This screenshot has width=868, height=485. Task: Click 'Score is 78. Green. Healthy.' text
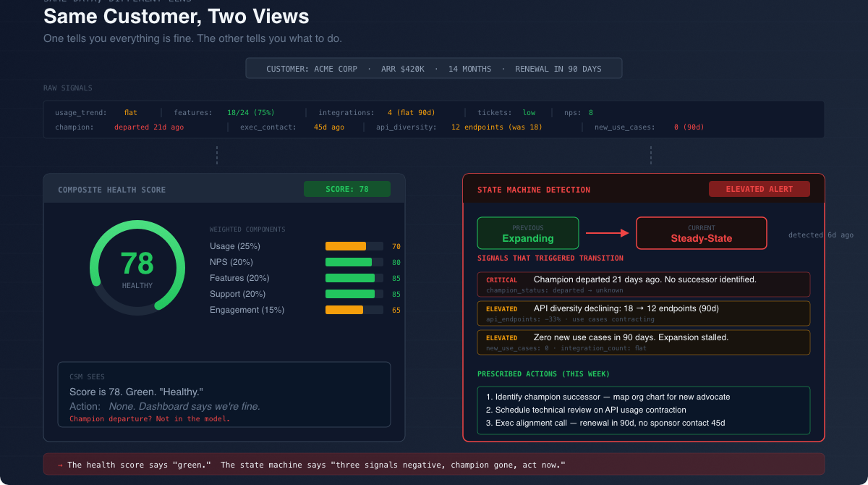(137, 392)
